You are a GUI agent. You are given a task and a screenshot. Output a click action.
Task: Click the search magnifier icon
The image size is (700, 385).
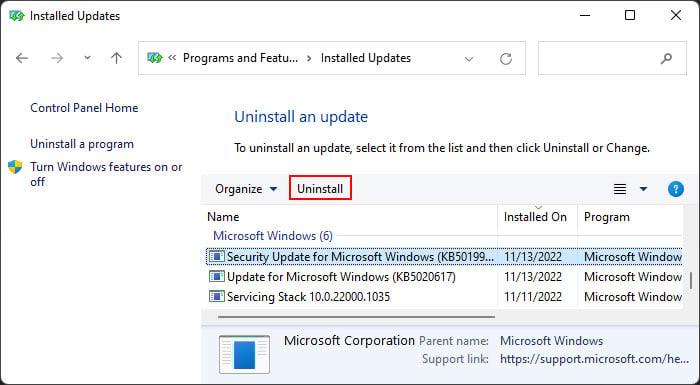click(x=666, y=59)
